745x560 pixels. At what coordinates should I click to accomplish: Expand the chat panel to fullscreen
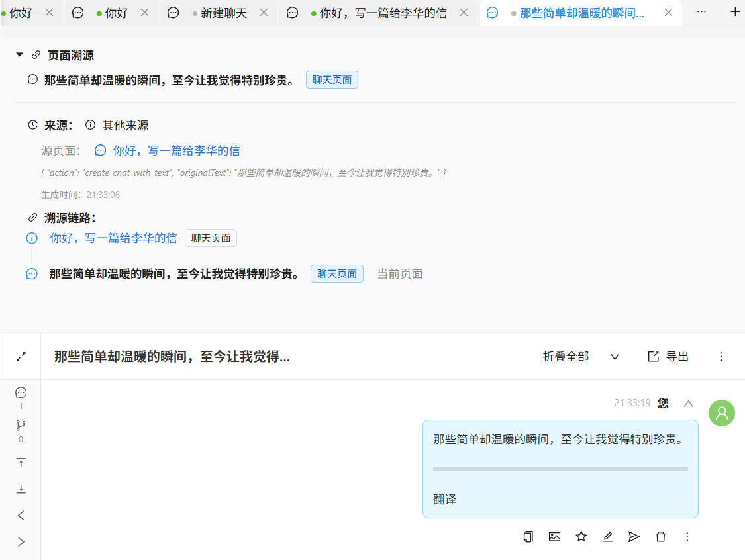coord(21,355)
